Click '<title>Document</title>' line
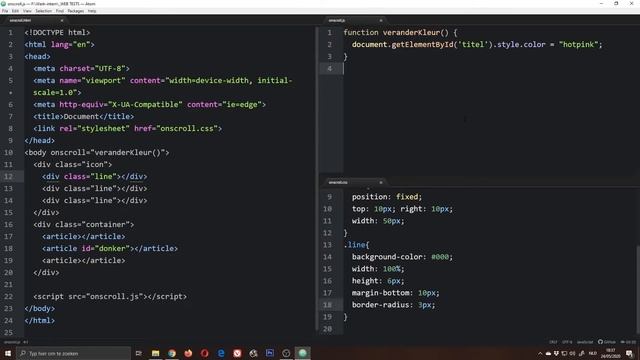This screenshot has height=360, width=640. [x=84, y=117]
